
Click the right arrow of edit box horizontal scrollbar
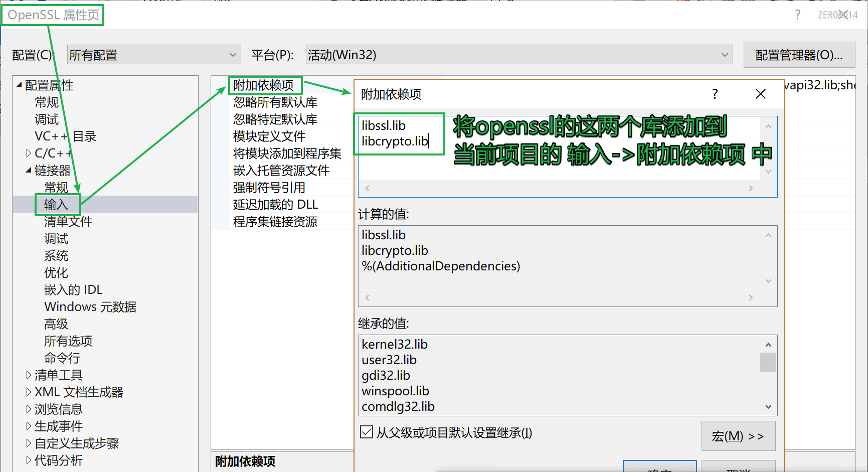pos(751,189)
